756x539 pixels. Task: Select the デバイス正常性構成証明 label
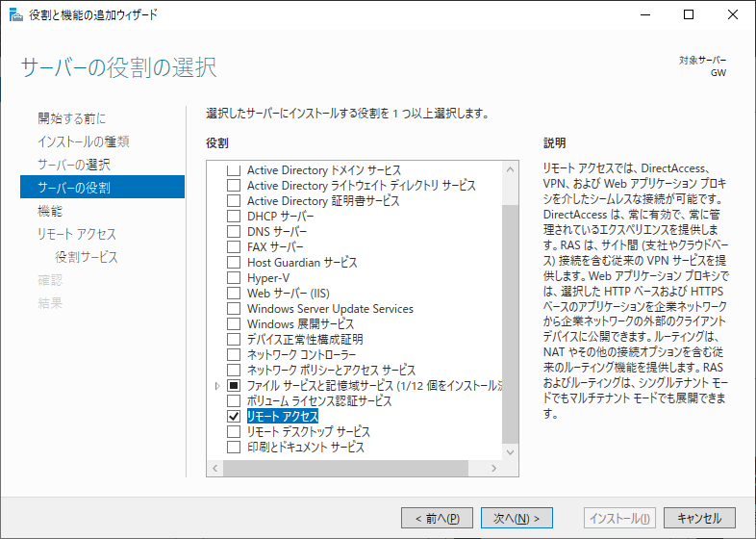[305, 339]
